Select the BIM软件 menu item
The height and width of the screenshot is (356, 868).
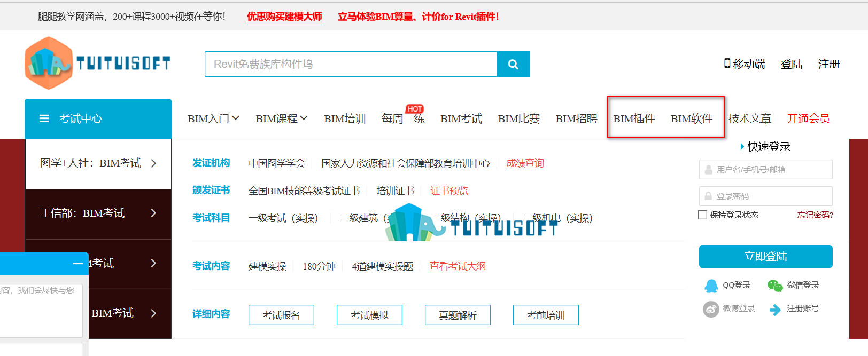pyautogui.click(x=692, y=118)
